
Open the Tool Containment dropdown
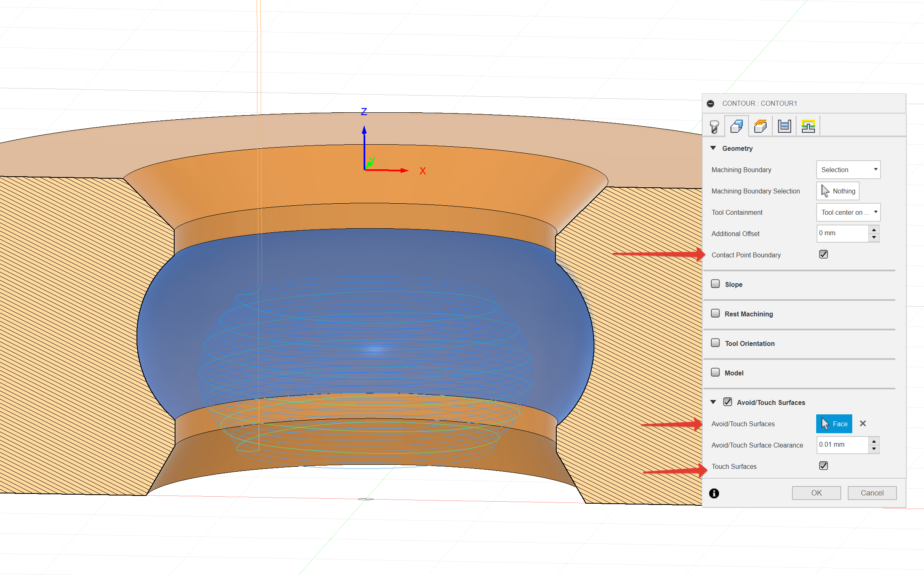point(848,212)
